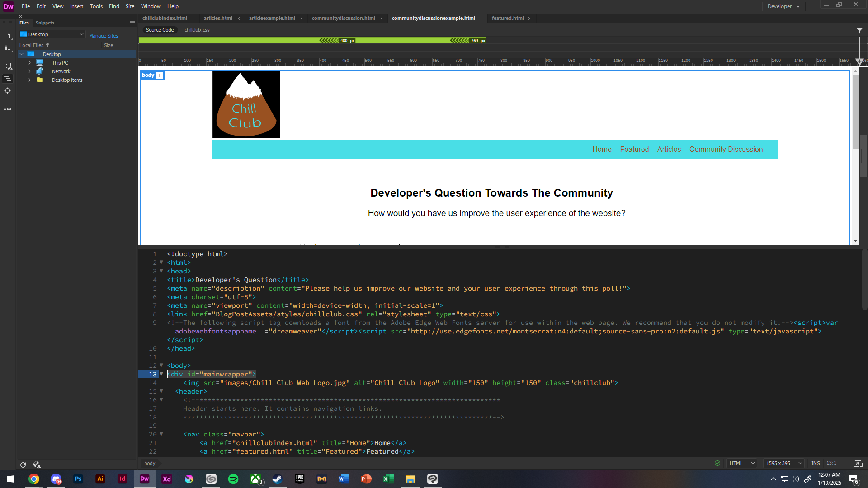Expand the This PC tree node
The width and height of the screenshot is (868, 488).
pyautogui.click(x=30, y=63)
